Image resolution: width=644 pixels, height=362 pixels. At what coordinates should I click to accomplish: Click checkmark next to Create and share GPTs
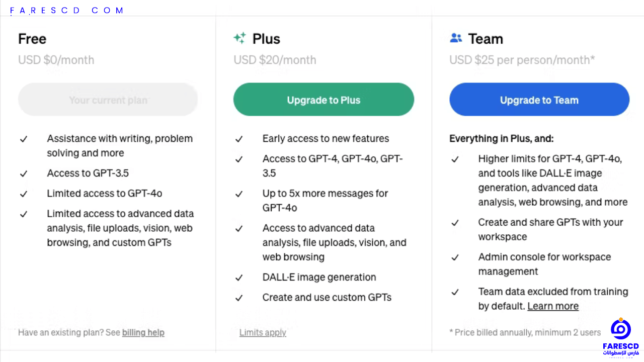[455, 223]
